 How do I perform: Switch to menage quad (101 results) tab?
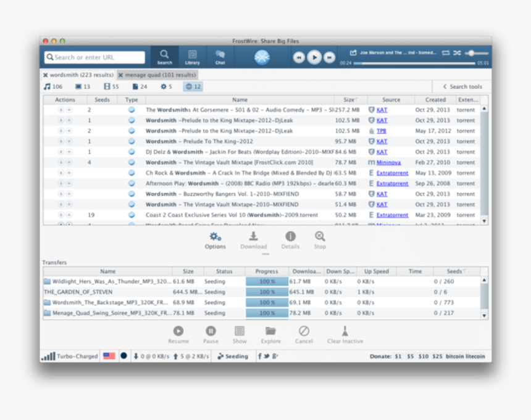click(x=161, y=75)
